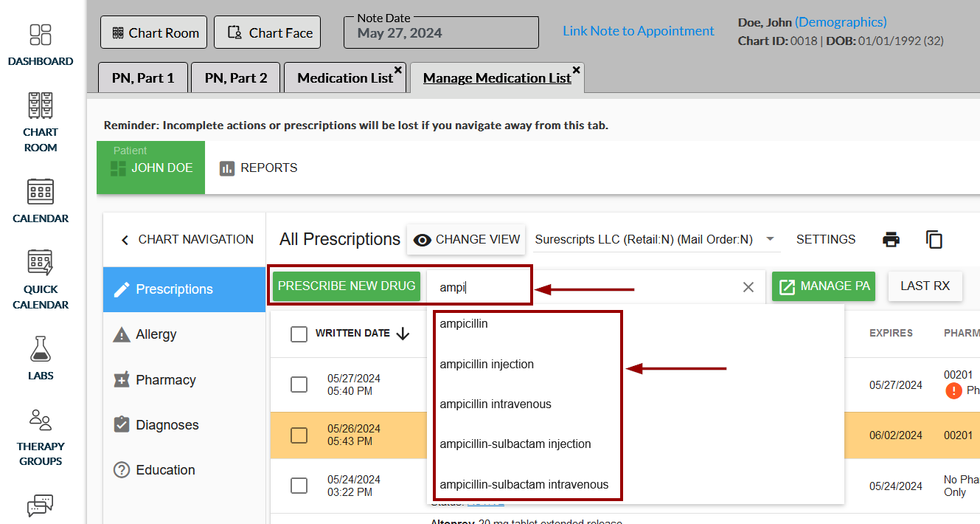Check the 05/24/2024 prescription row checkbox
980x524 pixels.
(299, 486)
